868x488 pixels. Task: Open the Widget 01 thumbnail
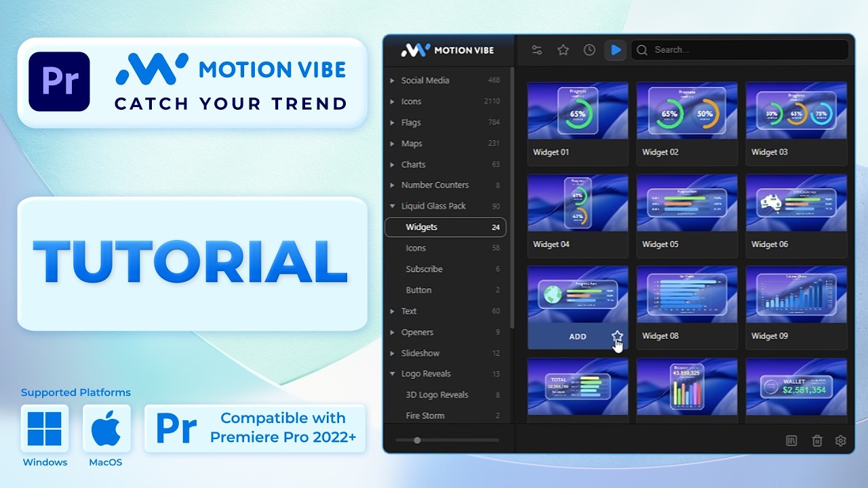[578, 110]
